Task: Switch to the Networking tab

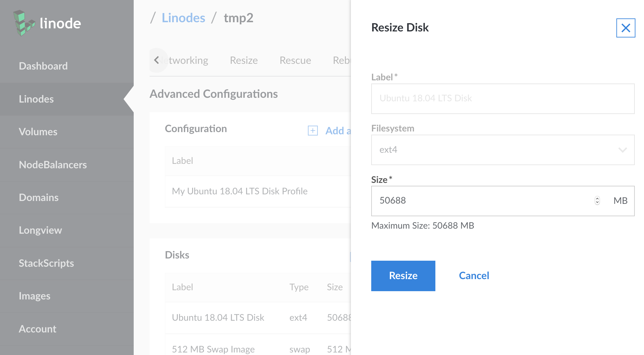Action: pos(184,60)
